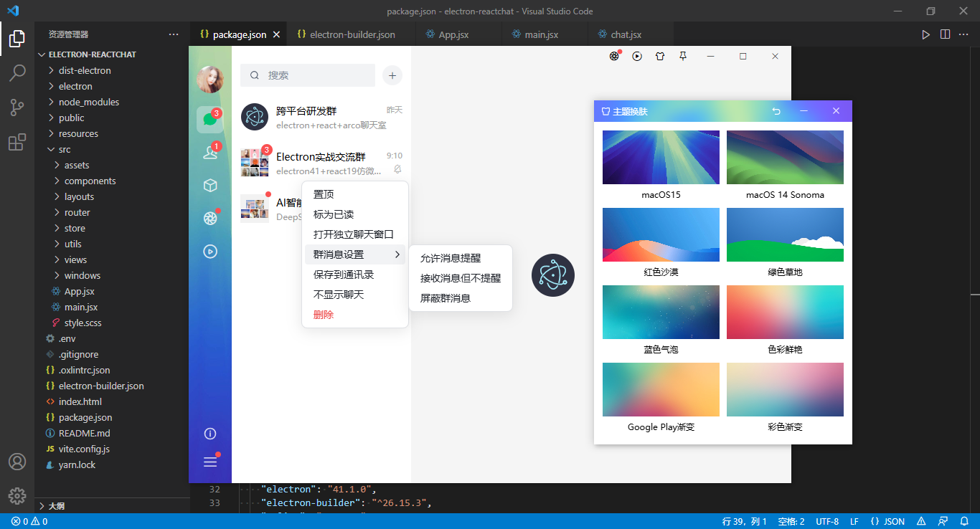
Task: Select the macOS15 theme thumbnail
Action: pyautogui.click(x=661, y=158)
